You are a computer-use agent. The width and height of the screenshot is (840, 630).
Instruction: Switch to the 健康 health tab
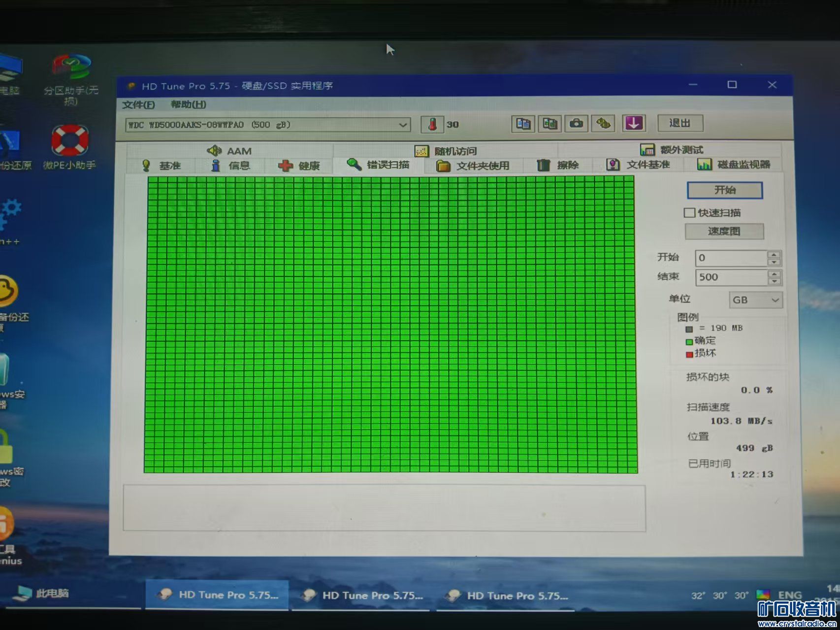click(x=299, y=166)
